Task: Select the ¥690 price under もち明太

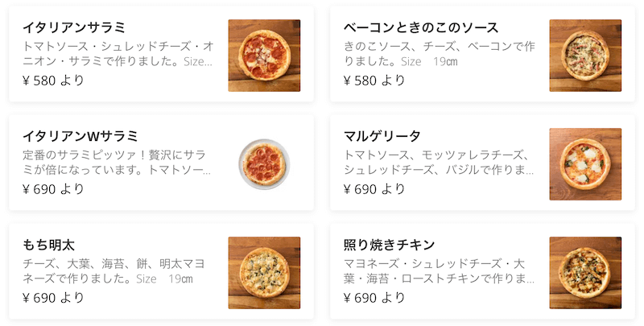Action: (x=53, y=297)
